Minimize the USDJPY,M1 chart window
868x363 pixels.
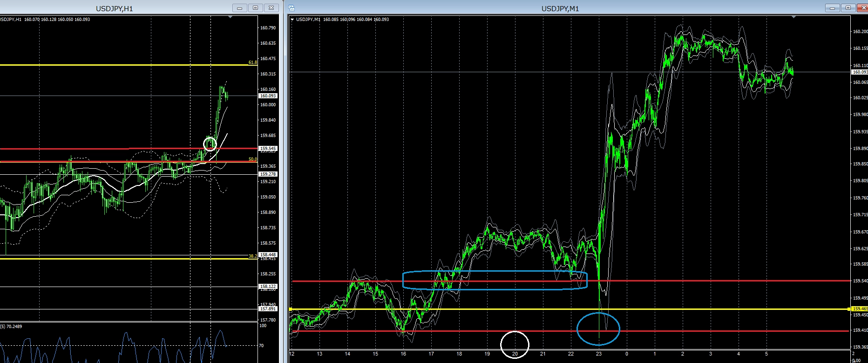point(832,8)
